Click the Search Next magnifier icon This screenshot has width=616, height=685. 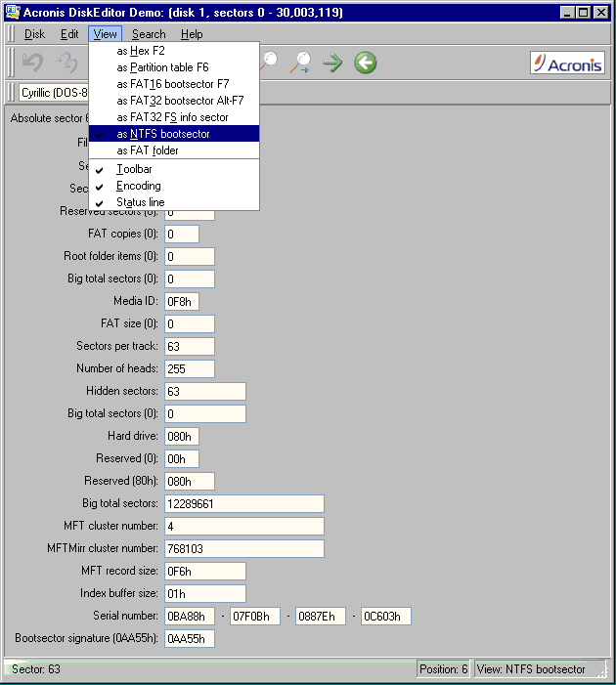(x=301, y=62)
